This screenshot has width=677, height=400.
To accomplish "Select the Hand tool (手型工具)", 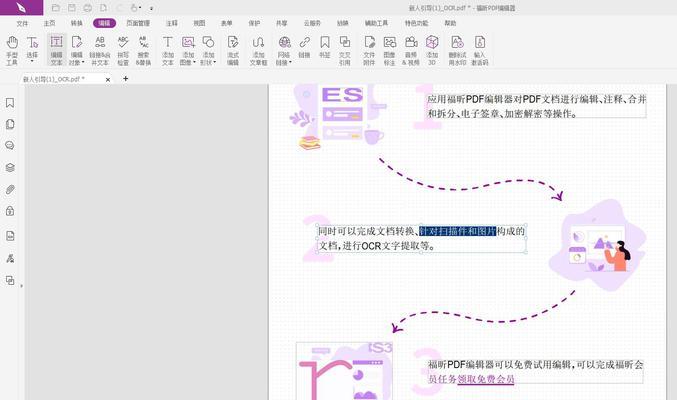I will click(12, 50).
